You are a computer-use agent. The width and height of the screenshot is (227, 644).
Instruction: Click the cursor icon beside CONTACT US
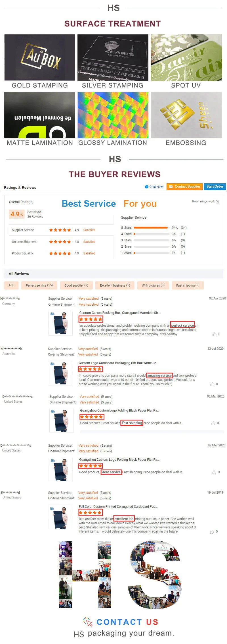88,622
